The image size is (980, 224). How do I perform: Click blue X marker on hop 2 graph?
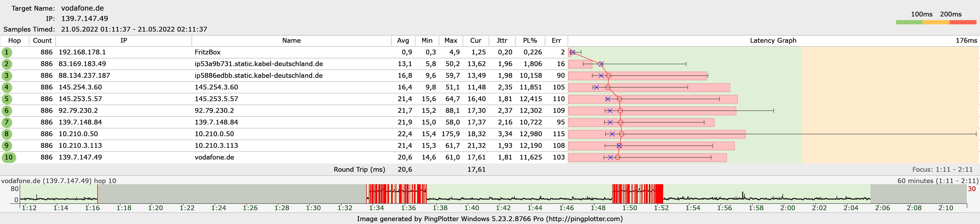coord(601,64)
